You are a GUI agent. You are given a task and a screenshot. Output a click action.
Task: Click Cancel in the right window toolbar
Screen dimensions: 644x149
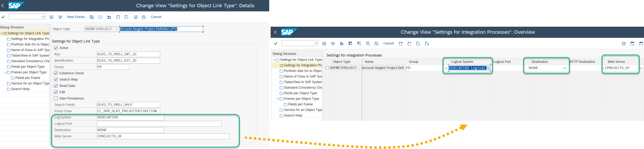[x=388, y=43]
